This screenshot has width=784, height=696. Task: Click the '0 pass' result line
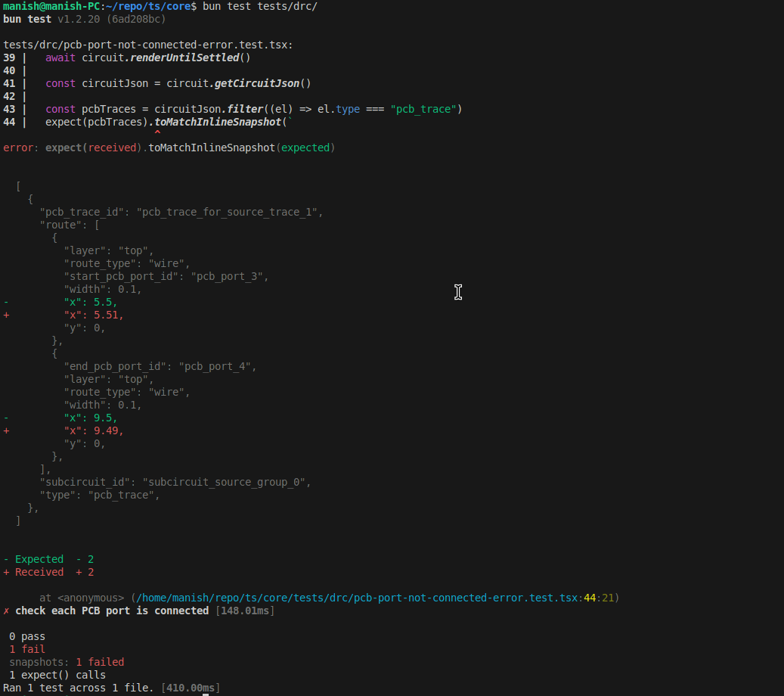27,636
